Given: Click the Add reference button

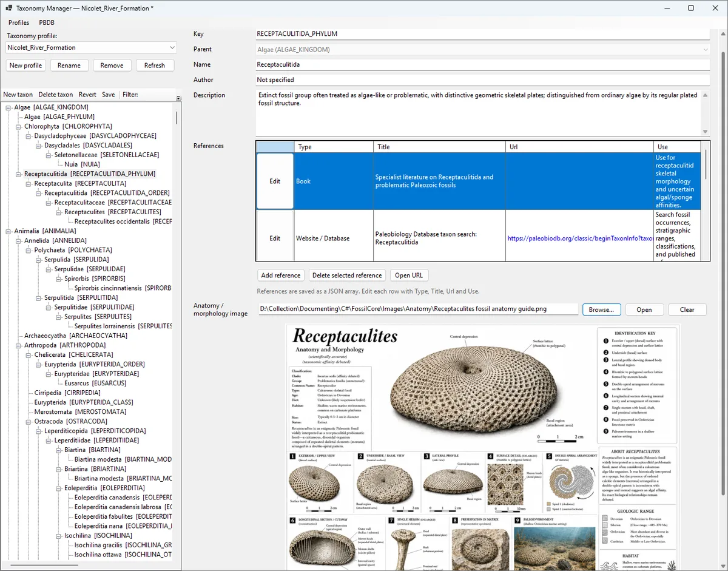Looking at the screenshot, I should pyautogui.click(x=281, y=275).
